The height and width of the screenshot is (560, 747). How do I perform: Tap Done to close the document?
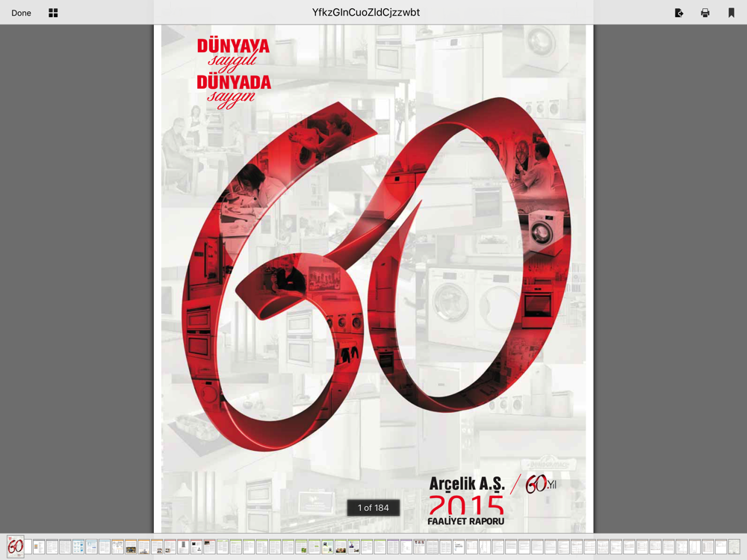21,13
